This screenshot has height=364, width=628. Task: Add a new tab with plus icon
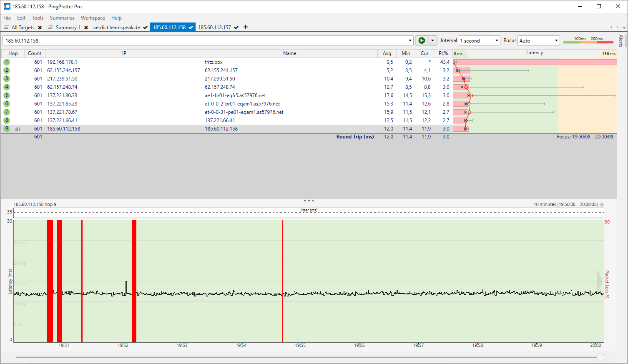tap(246, 27)
